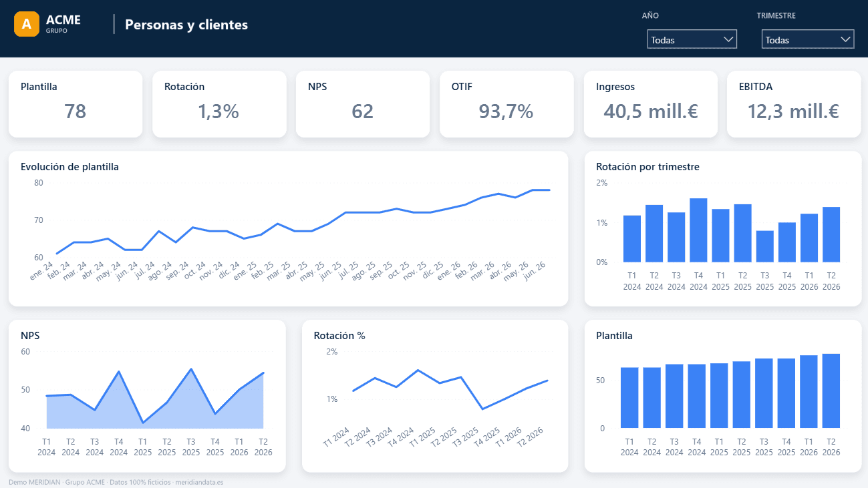
Task: Select T1 2024 bar in Rotación por trimestre
Action: pyautogui.click(x=632, y=238)
